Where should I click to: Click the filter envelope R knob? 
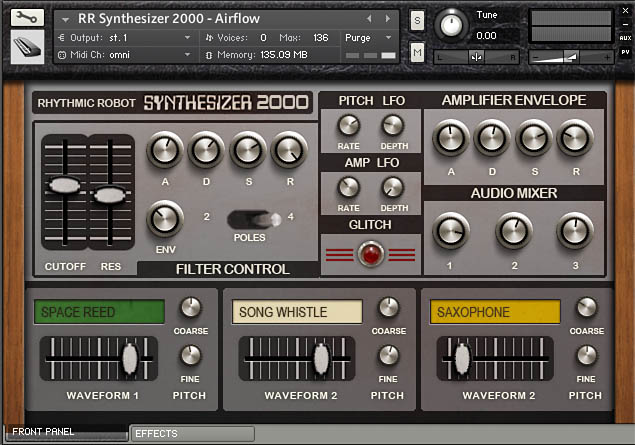coord(289,150)
